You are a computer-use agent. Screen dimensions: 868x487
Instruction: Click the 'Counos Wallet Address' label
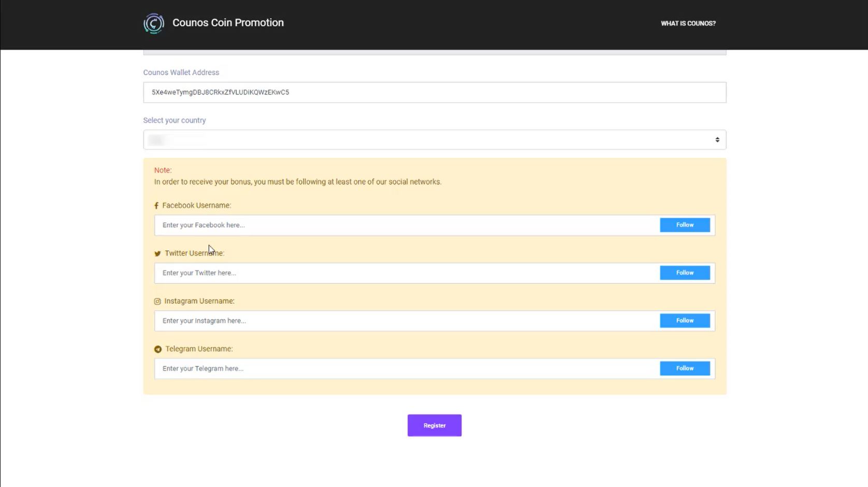181,73
